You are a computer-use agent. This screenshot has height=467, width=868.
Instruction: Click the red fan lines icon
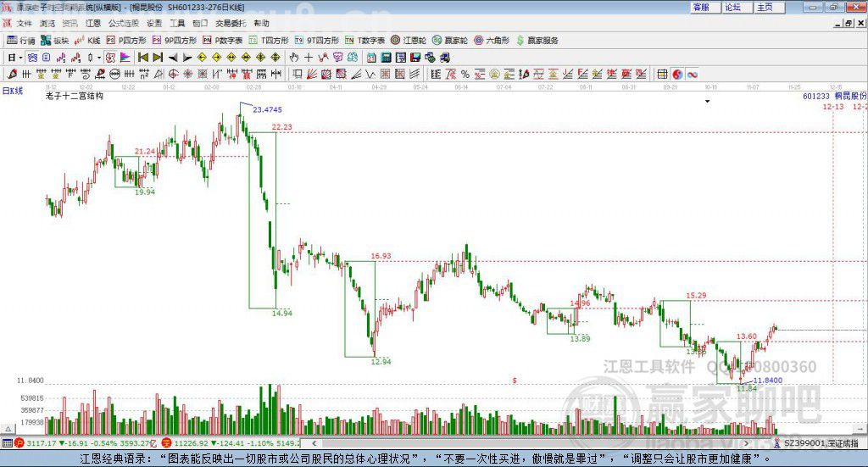(312, 74)
